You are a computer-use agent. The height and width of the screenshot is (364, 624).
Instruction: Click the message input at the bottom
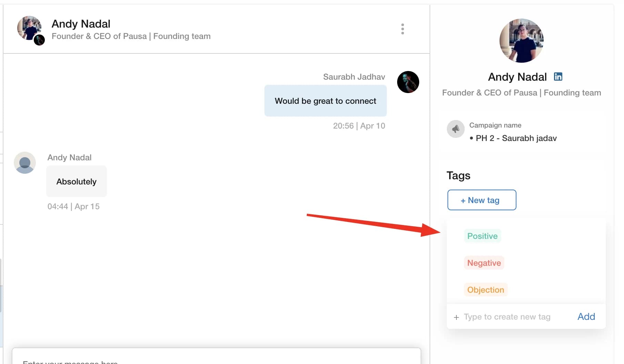tap(216, 358)
